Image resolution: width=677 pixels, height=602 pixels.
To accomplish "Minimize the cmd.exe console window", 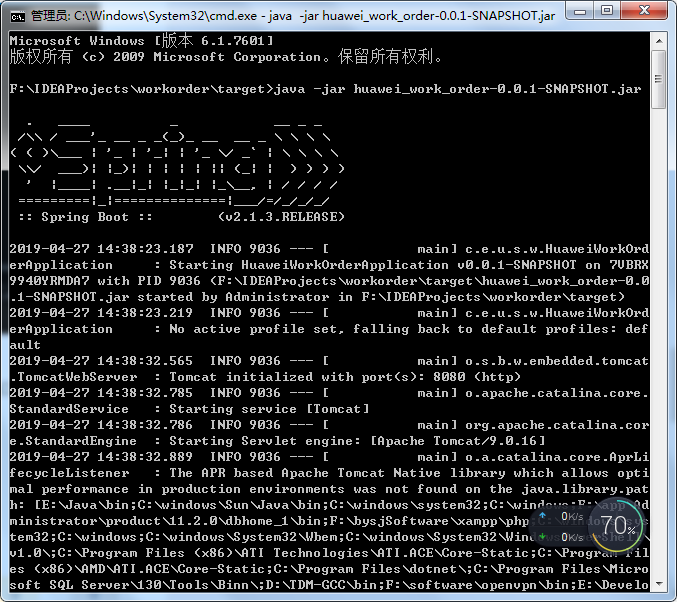I will coord(580,10).
